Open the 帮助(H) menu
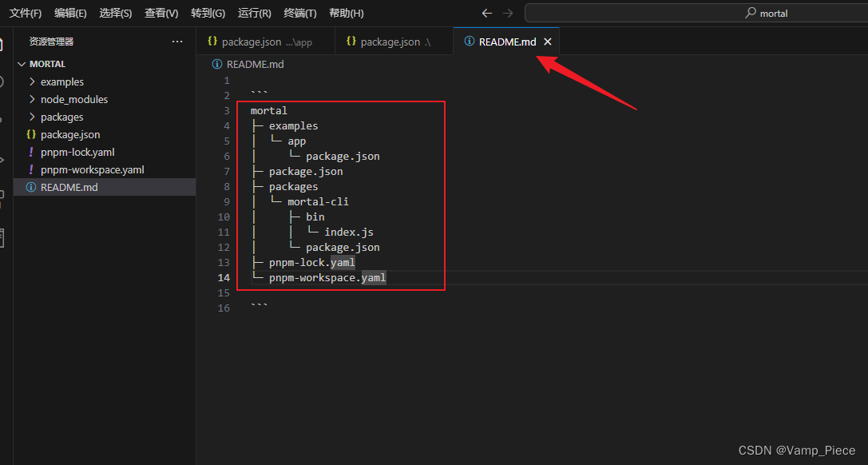The height and width of the screenshot is (465, 868). 346,14
